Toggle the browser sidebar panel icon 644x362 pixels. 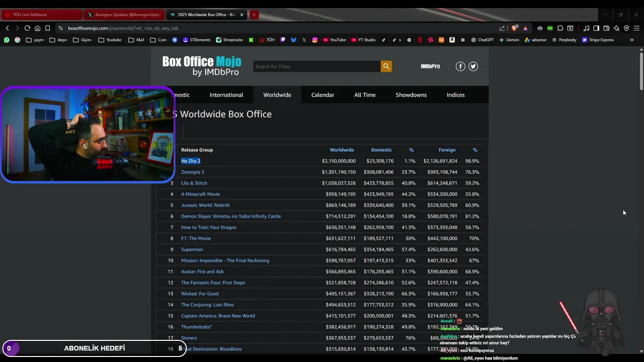point(596,28)
